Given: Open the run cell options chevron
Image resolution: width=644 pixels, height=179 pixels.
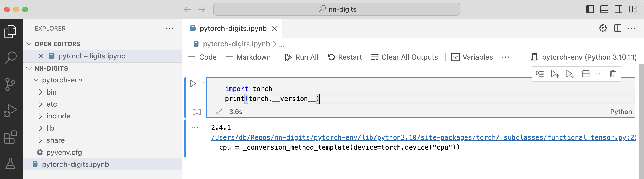Looking at the screenshot, I should click(x=202, y=83).
